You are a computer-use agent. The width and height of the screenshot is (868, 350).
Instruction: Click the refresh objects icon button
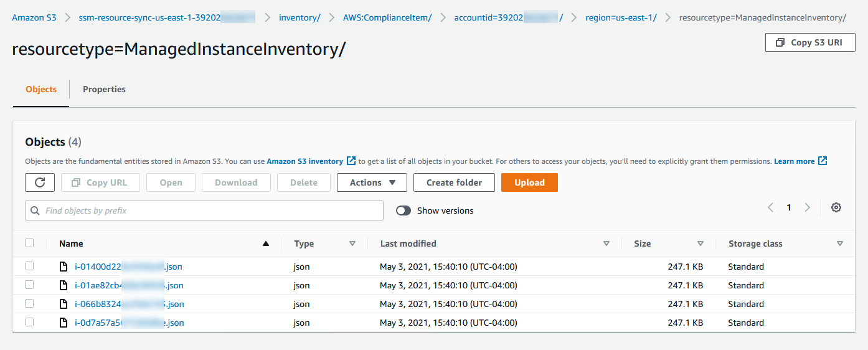[40, 182]
